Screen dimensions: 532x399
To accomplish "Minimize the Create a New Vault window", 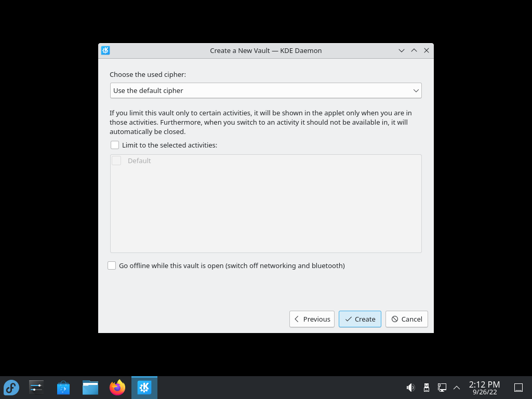I will point(402,50).
